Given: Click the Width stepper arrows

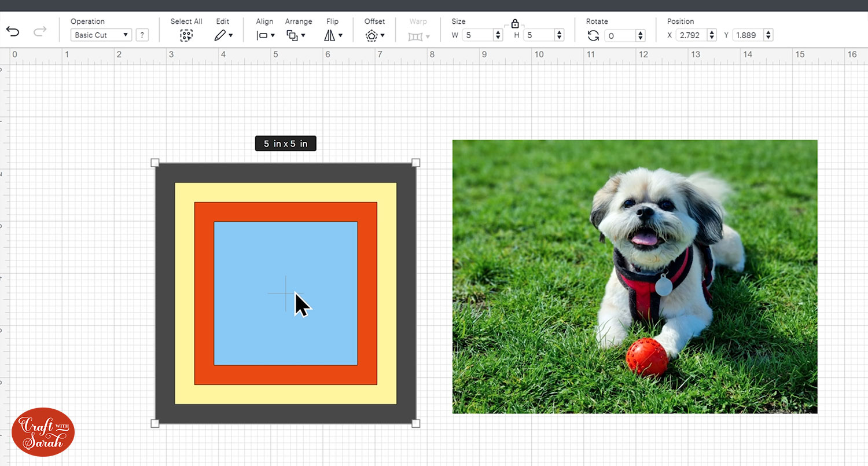Looking at the screenshot, I should [498, 35].
